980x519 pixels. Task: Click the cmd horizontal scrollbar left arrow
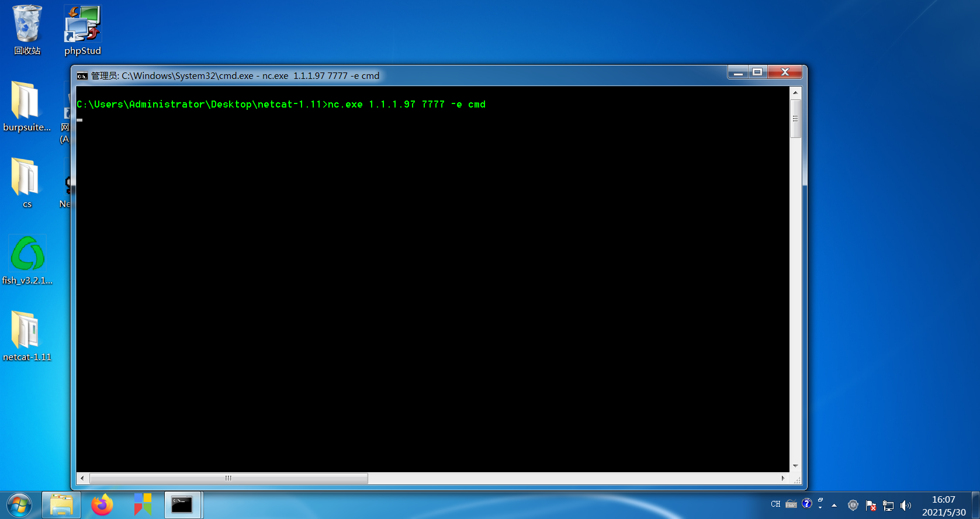pyautogui.click(x=82, y=478)
